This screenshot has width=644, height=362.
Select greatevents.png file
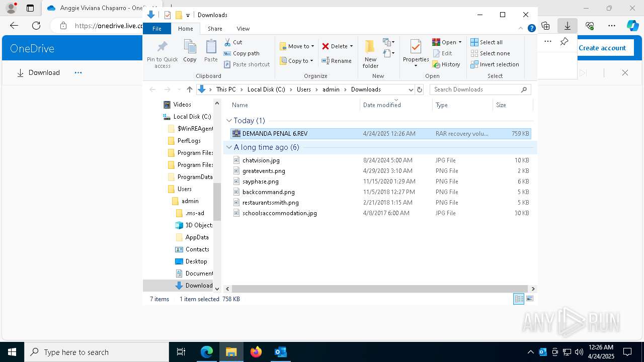380,171
